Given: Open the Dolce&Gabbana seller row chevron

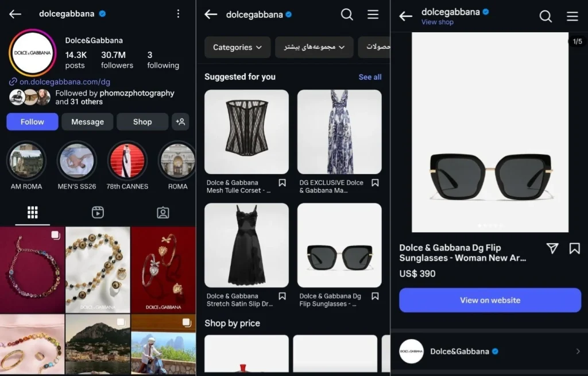Looking at the screenshot, I should tap(578, 351).
